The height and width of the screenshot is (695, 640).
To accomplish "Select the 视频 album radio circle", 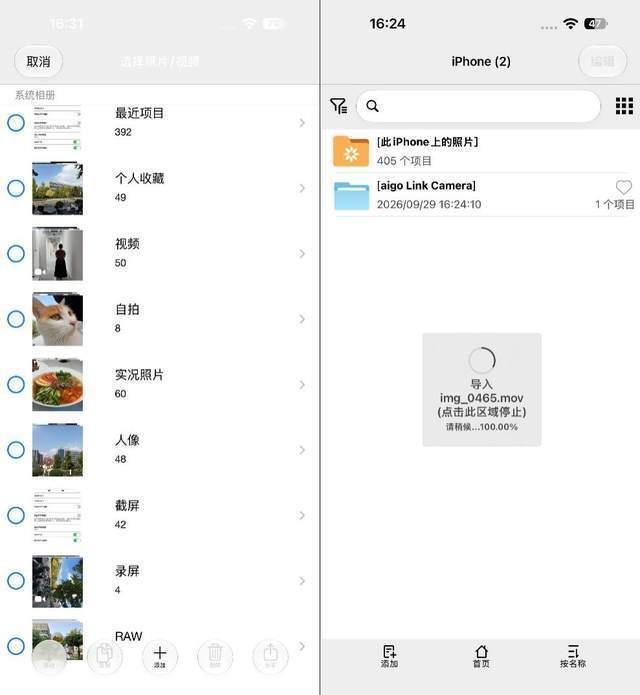I will click(x=16, y=254).
